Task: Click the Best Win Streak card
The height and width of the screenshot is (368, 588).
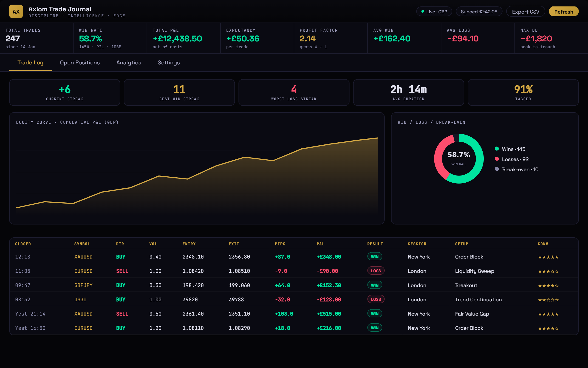Action: (x=179, y=92)
